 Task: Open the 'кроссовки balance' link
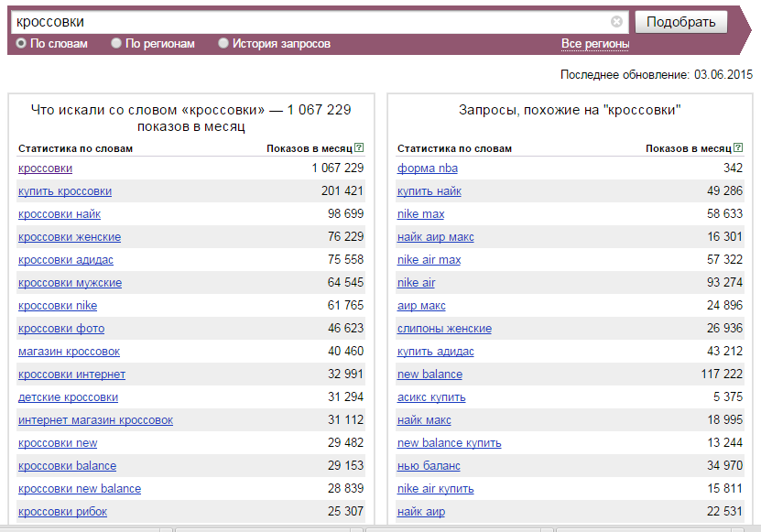(x=67, y=465)
